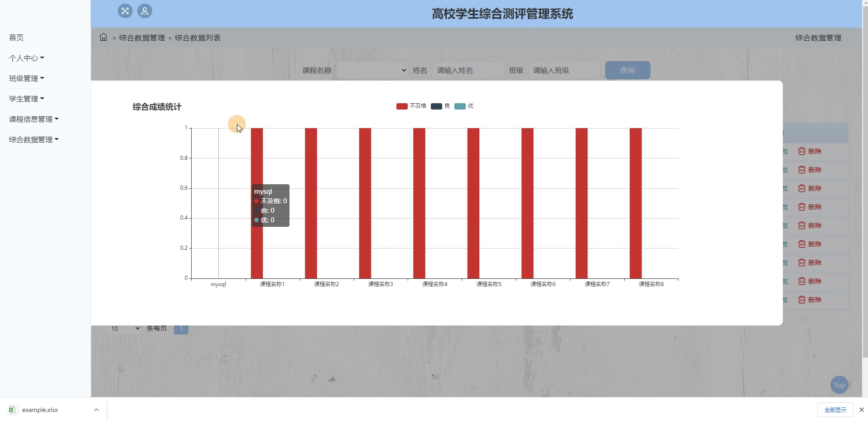This screenshot has width=868, height=421.
Task: Click the second row 删除 trash icon
Action: point(801,170)
